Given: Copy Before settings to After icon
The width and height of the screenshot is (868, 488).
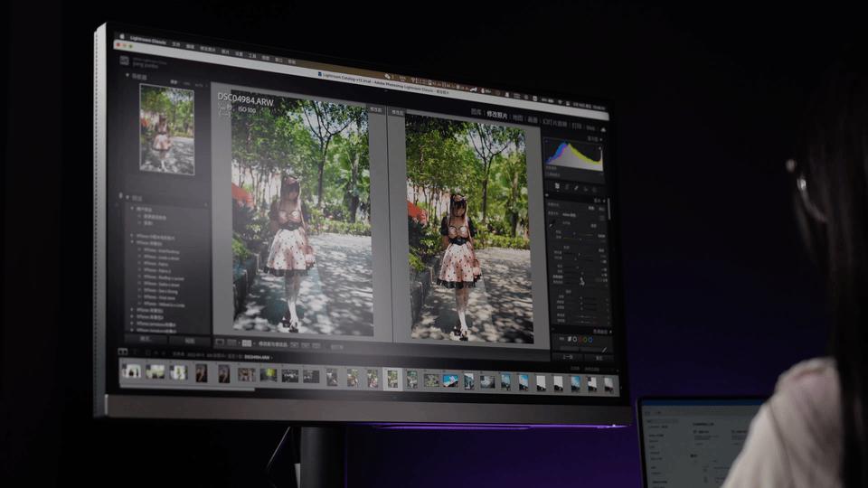Looking at the screenshot, I should pyautogui.click(x=295, y=344).
